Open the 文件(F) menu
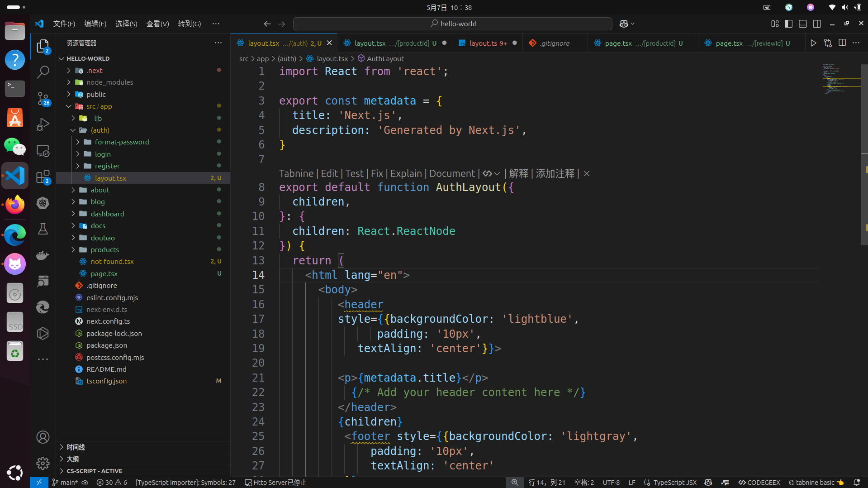This screenshot has width=868, height=488. coord(64,24)
